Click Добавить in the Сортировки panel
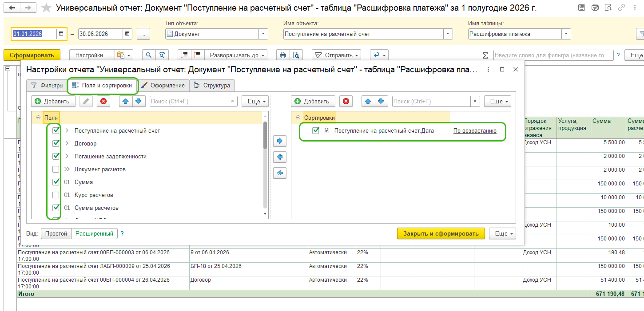The image size is (644, 311). (x=313, y=101)
